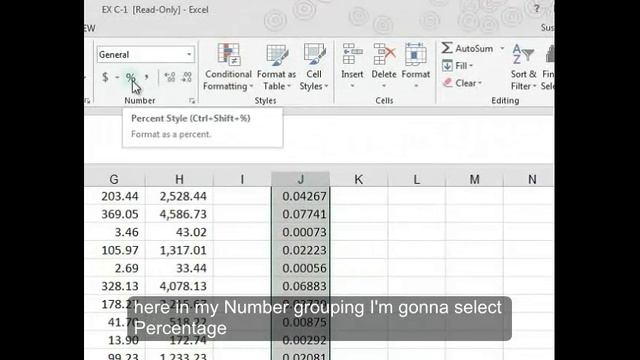The width and height of the screenshot is (640, 360).
Task: Increase Decimal places button
Action: [170, 77]
